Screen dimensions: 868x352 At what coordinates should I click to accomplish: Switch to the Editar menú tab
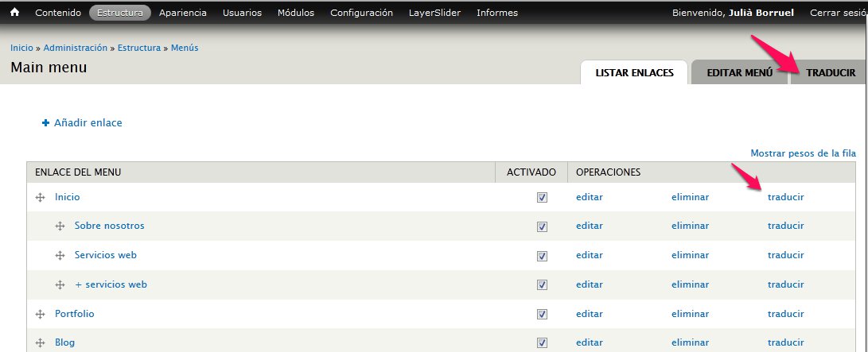pos(740,72)
